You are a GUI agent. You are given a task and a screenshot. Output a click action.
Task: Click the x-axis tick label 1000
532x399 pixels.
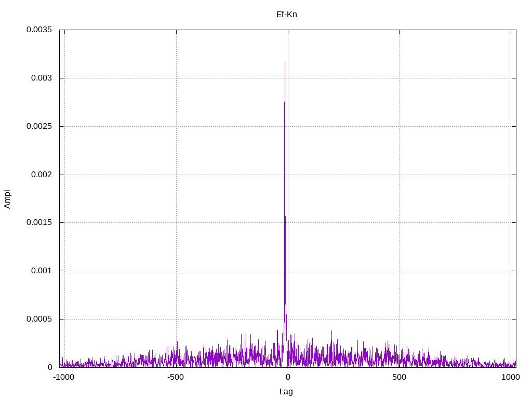(511, 377)
